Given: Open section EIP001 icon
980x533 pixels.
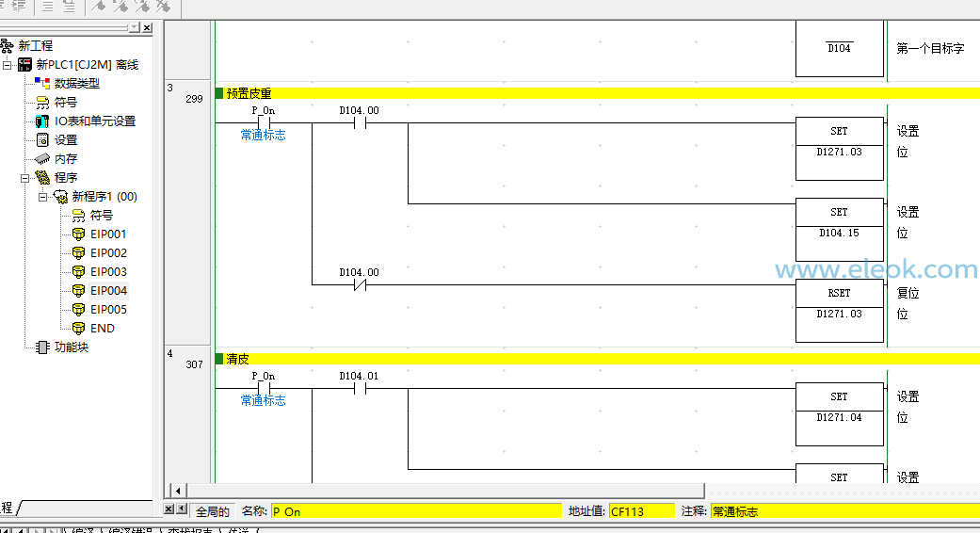Looking at the screenshot, I should pos(79,234).
